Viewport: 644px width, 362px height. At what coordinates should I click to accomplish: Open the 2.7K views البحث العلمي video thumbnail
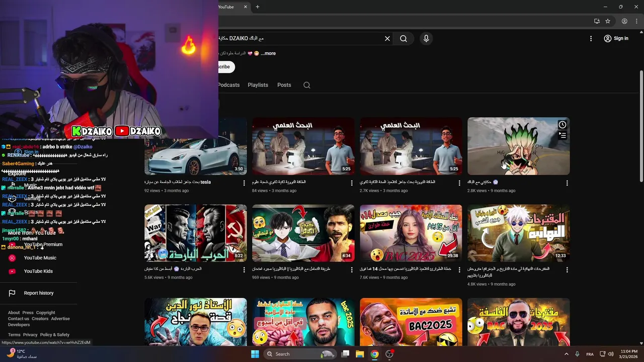(x=411, y=146)
